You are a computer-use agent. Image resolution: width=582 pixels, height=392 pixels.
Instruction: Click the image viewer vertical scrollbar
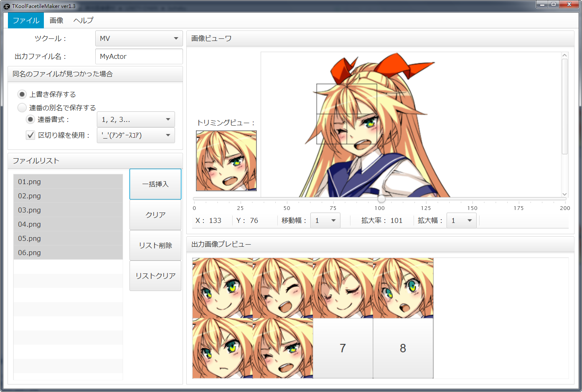click(x=565, y=106)
